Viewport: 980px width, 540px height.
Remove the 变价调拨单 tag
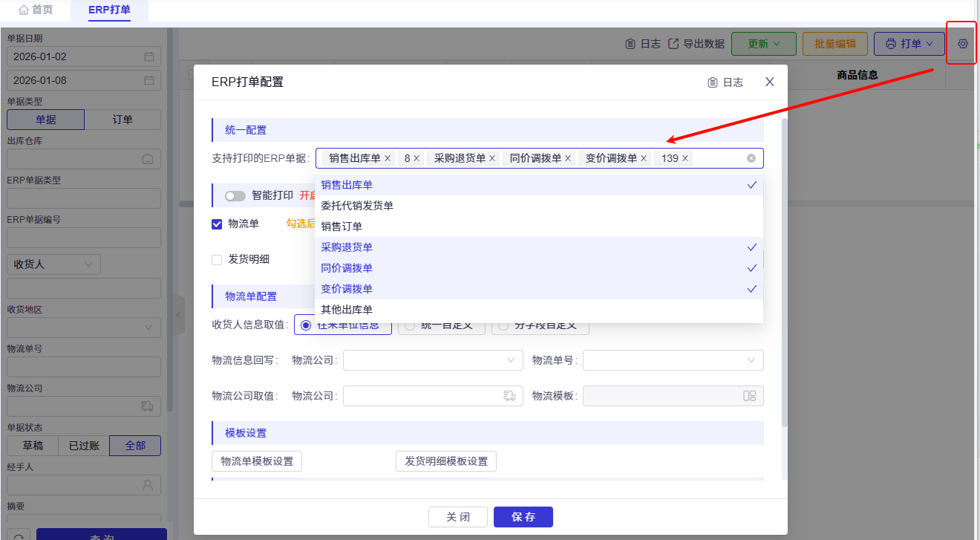point(644,158)
